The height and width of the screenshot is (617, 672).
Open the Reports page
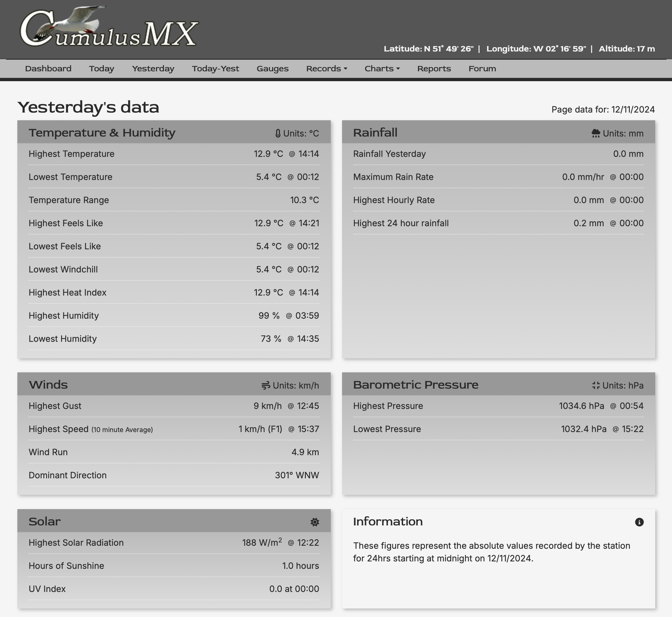(434, 69)
